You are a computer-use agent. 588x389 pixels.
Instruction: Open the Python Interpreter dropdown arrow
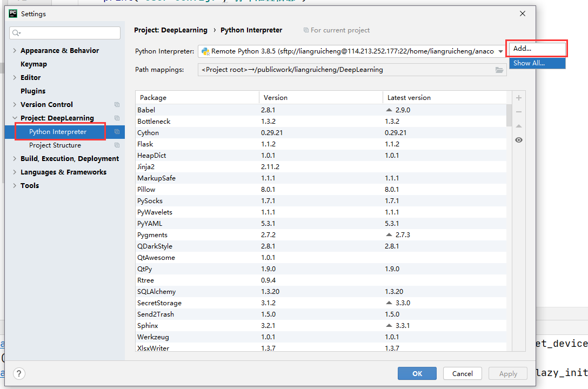500,51
